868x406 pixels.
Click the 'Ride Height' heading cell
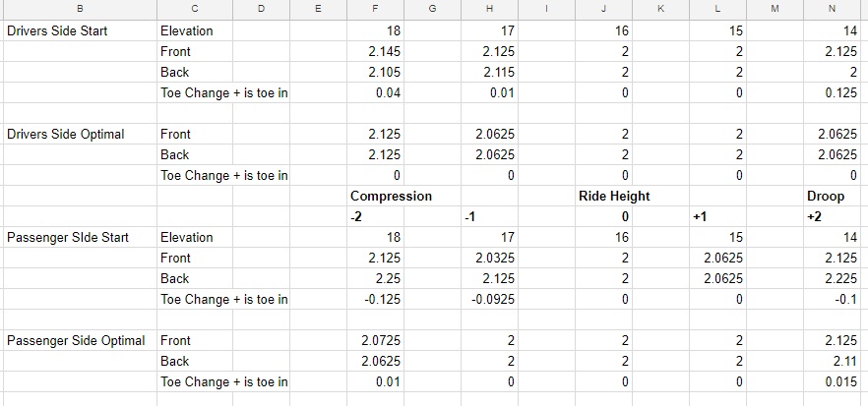click(x=614, y=196)
